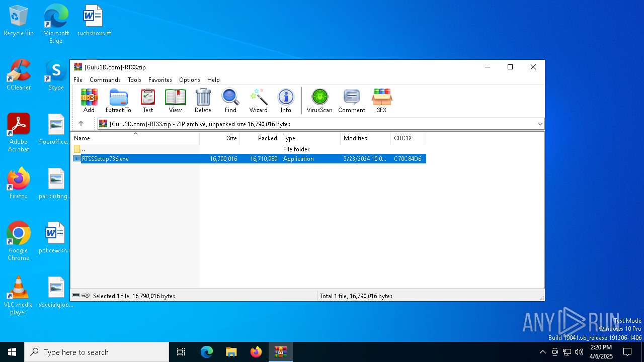644x362 pixels.
Task: Open the Tools menu
Action: tap(134, 80)
